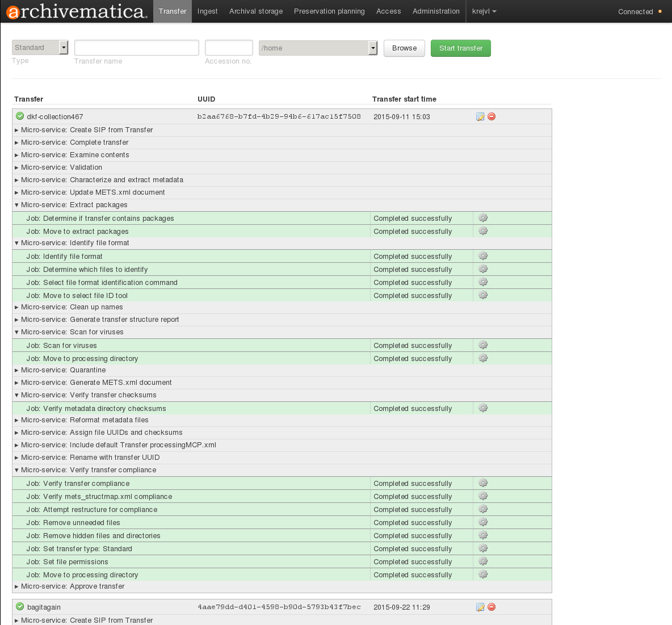This screenshot has width=672, height=625.
Task: Open gear tasks for Scan for viruses job
Action: tap(482, 344)
